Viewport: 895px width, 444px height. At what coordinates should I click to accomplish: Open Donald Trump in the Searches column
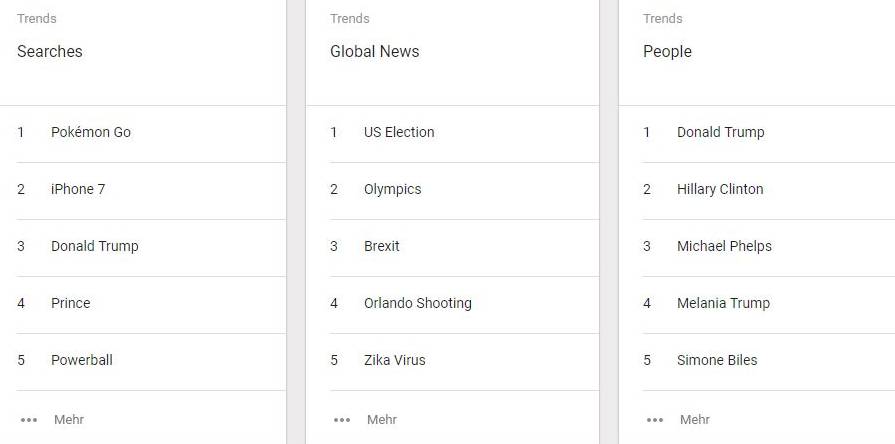click(x=151, y=248)
